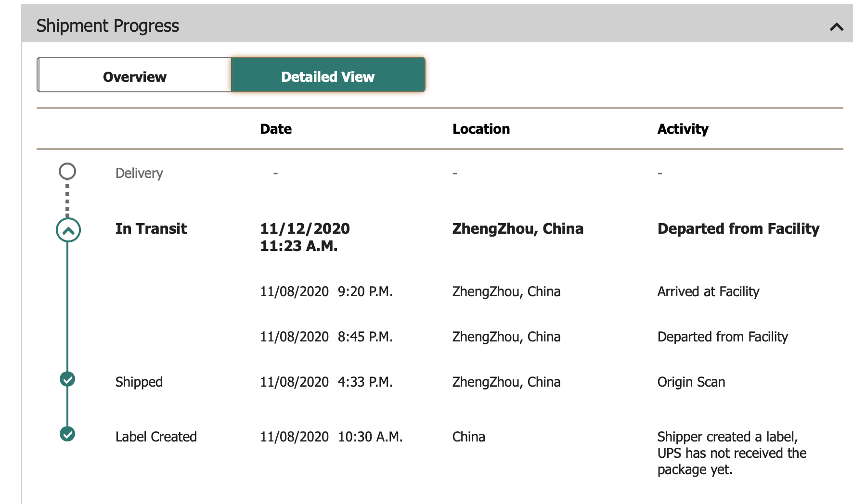
Task: Click the bold Departed from Facility activity
Action: [738, 228]
